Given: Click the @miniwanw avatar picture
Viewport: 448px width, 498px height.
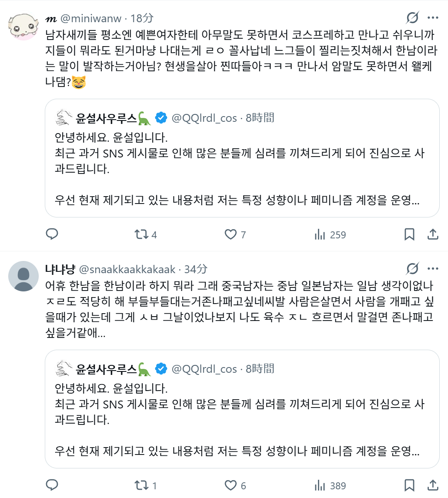Looking at the screenshot, I should click(23, 27).
